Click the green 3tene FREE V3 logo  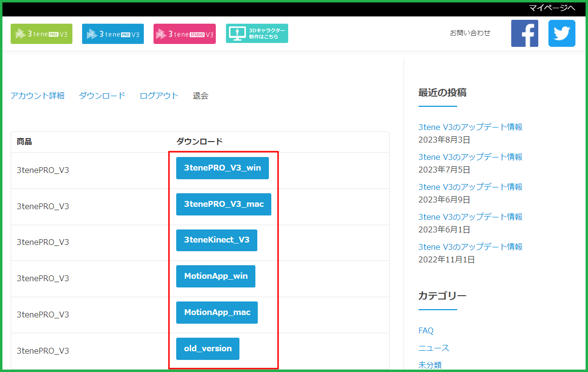coord(42,34)
